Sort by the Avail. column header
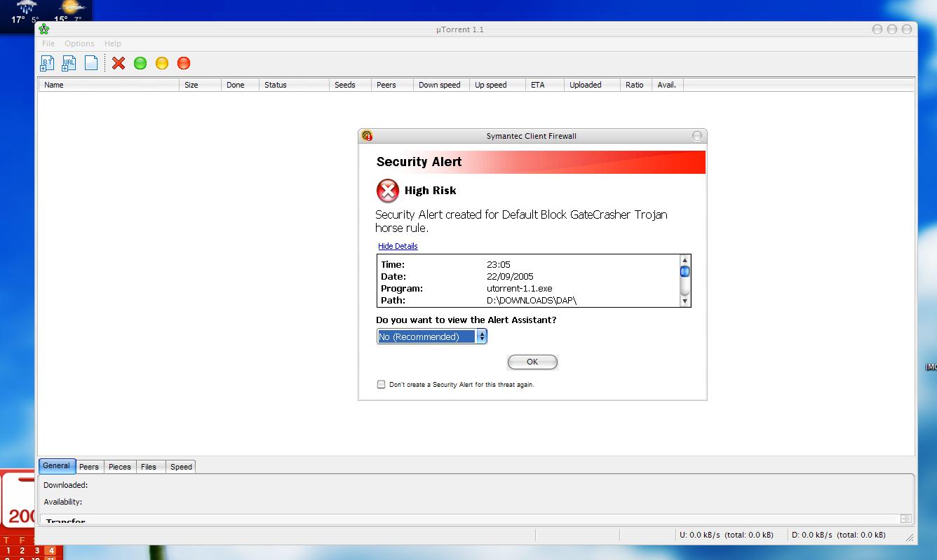The height and width of the screenshot is (560, 937). pos(668,85)
